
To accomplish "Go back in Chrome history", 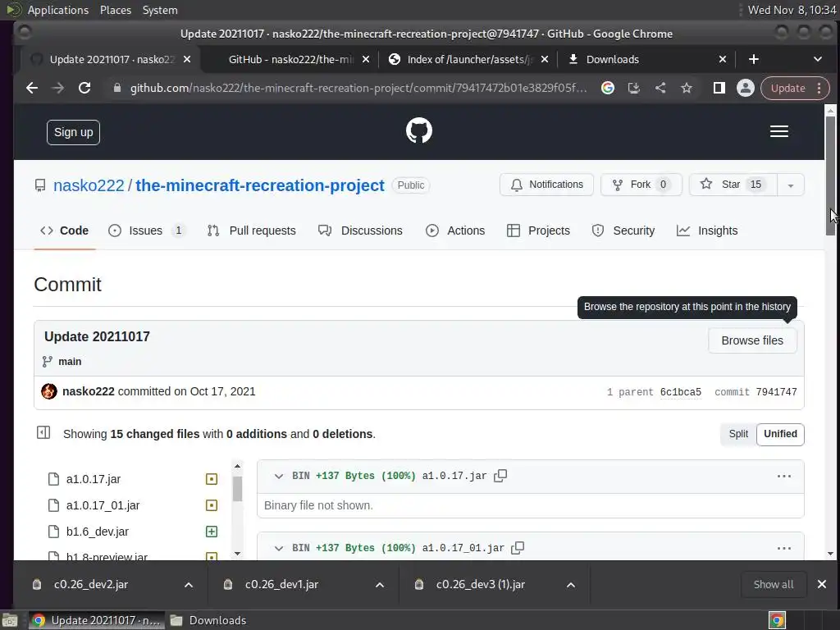I will 32,88.
